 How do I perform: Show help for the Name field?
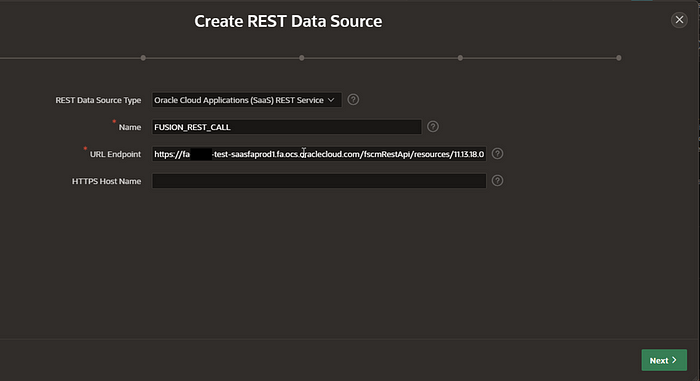(x=433, y=126)
